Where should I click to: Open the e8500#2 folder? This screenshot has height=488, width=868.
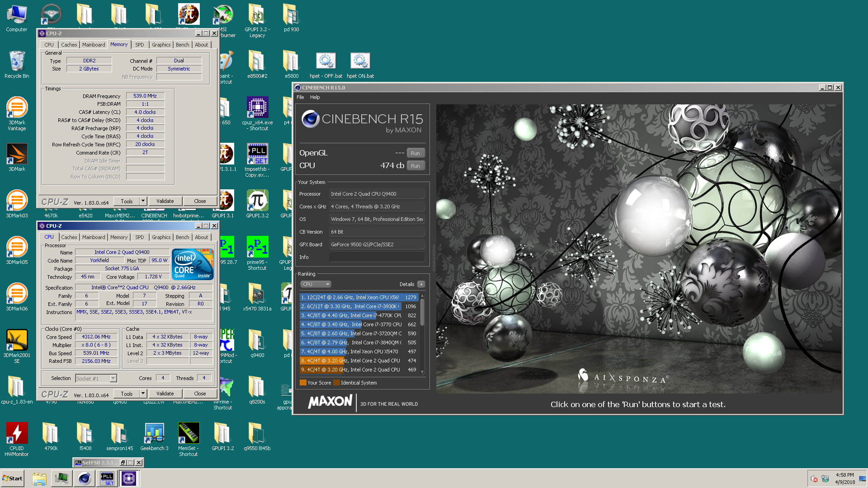(257, 65)
